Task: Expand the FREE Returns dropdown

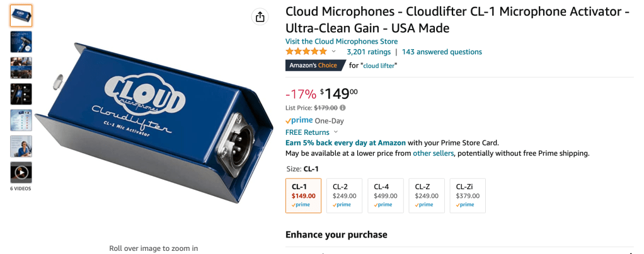Action: point(336,132)
